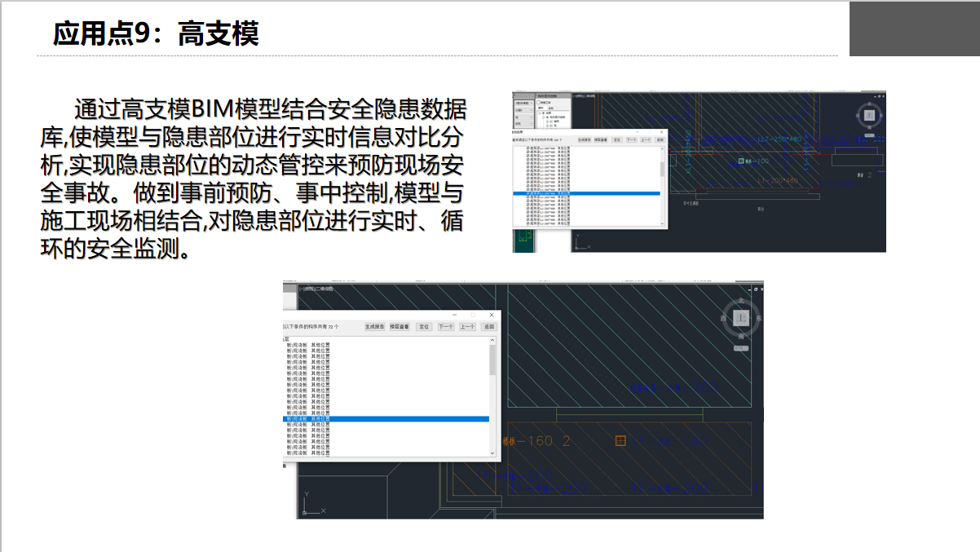This screenshot has height=552, width=980.
Task: Click the white slab marker beside 板-100
Action: pos(739,161)
